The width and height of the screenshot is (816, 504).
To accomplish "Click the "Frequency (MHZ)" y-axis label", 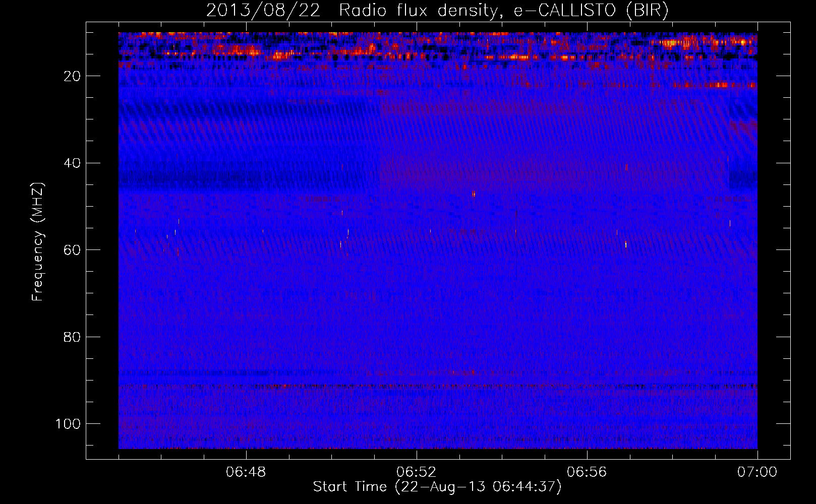I will pos(38,242).
